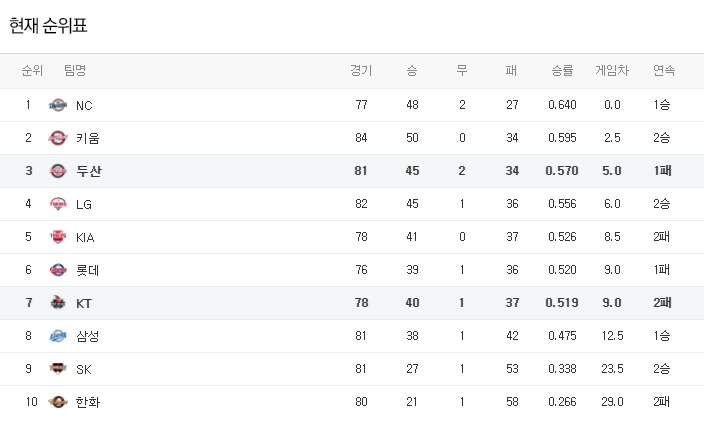
Task: Click the 경기 column header
Action: 361,71
